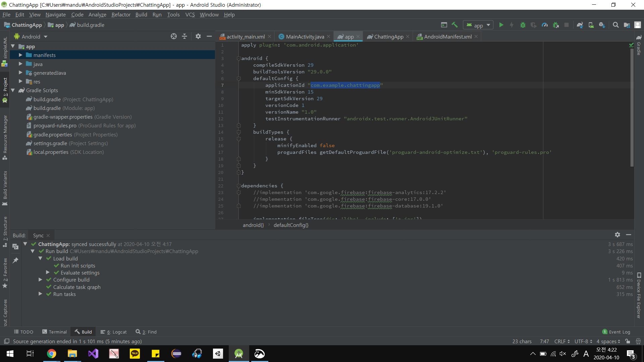Change the UTF-8 file encoding in status bar
Screen dimensions: 644x362
583,341
